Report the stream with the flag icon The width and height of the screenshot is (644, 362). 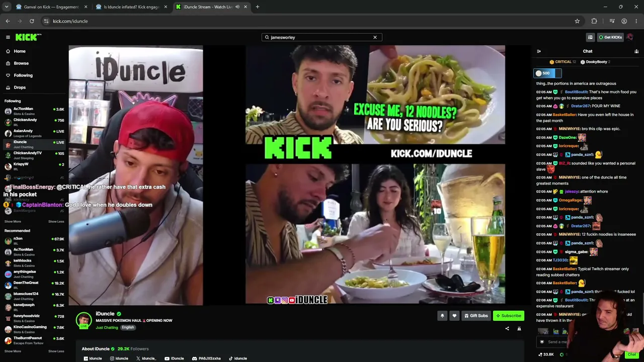click(519, 329)
